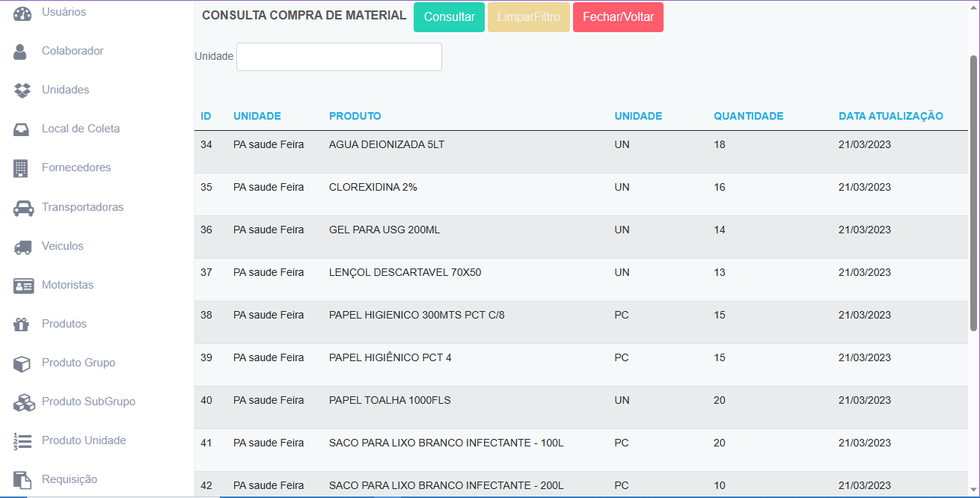Click the Transportadoras car icon

point(22,207)
